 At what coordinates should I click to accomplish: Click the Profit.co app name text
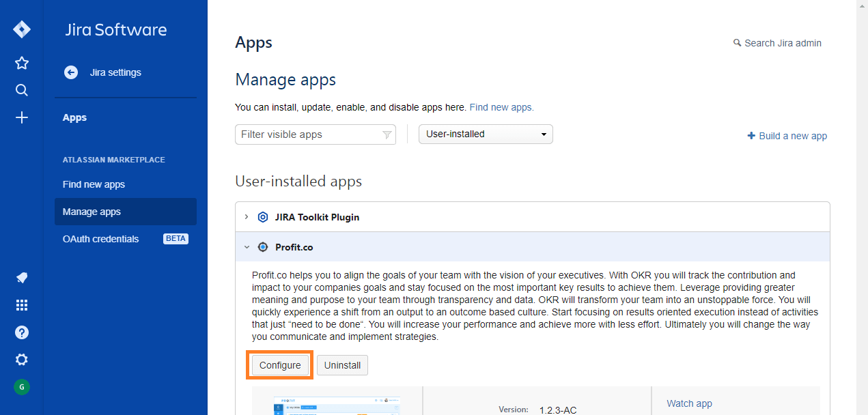point(294,247)
